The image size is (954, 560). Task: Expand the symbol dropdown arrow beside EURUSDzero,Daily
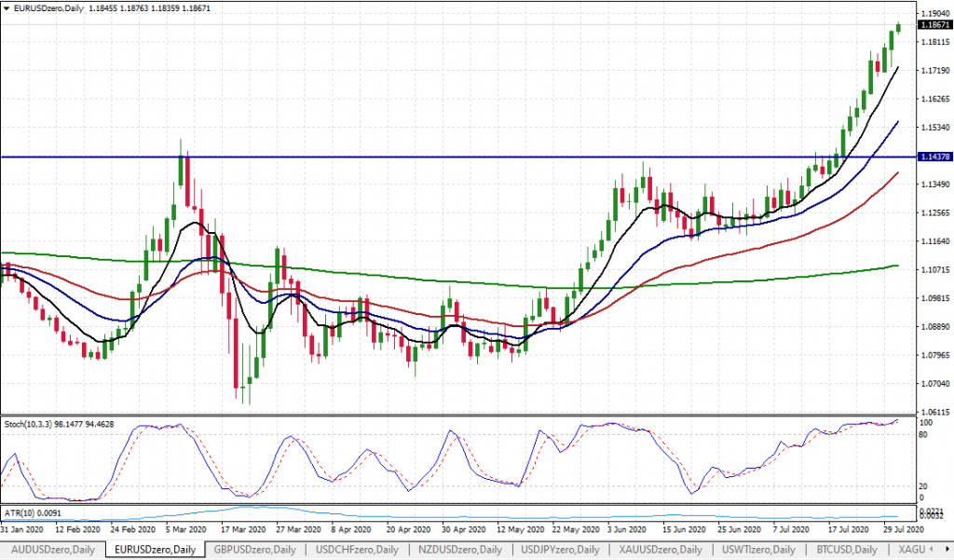click(7, 7)
